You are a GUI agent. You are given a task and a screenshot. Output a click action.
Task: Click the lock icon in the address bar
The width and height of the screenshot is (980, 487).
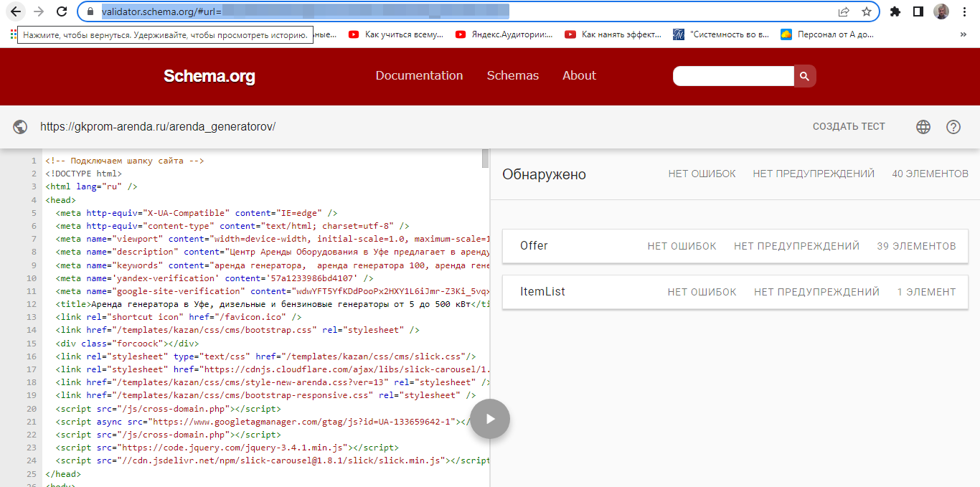(x=90, y=11)
